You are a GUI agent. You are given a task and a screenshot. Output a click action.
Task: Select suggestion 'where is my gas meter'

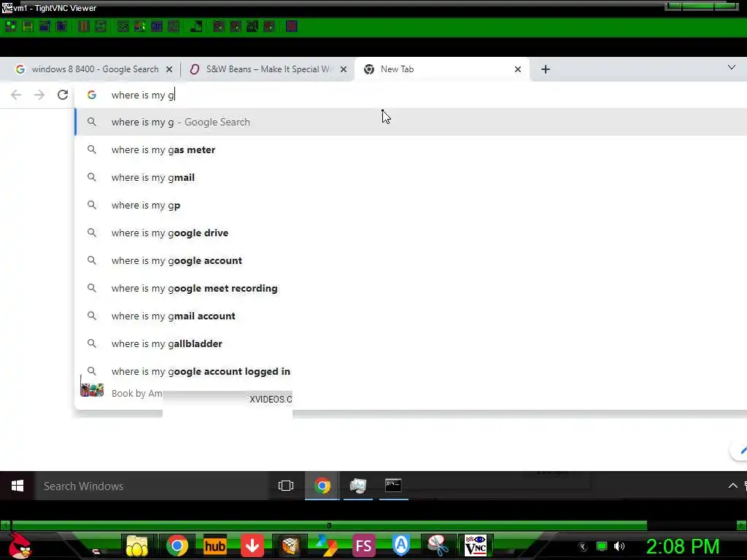[x=411, y=149]
